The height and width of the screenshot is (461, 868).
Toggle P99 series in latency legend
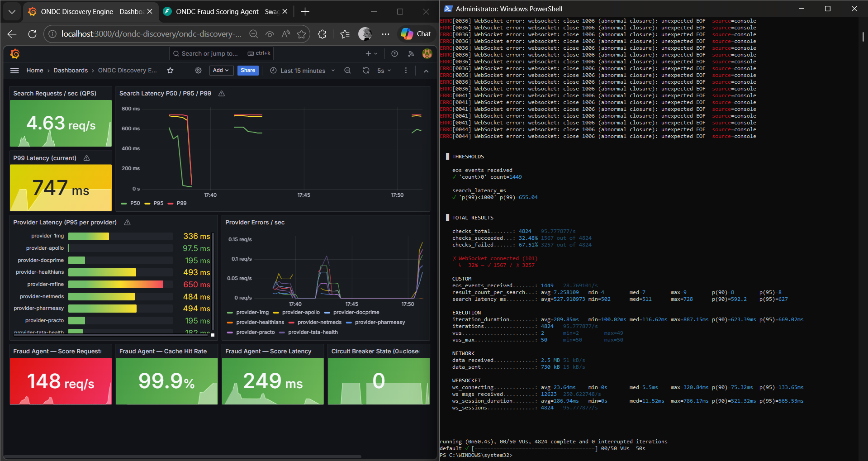click(x=181, y=203)
